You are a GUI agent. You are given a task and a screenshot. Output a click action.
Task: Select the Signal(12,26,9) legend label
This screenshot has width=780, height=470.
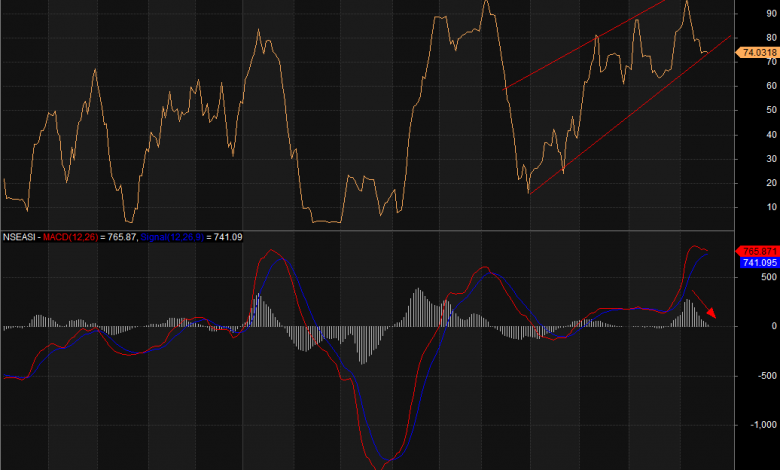pyautogui.click(x=172, y=237)
